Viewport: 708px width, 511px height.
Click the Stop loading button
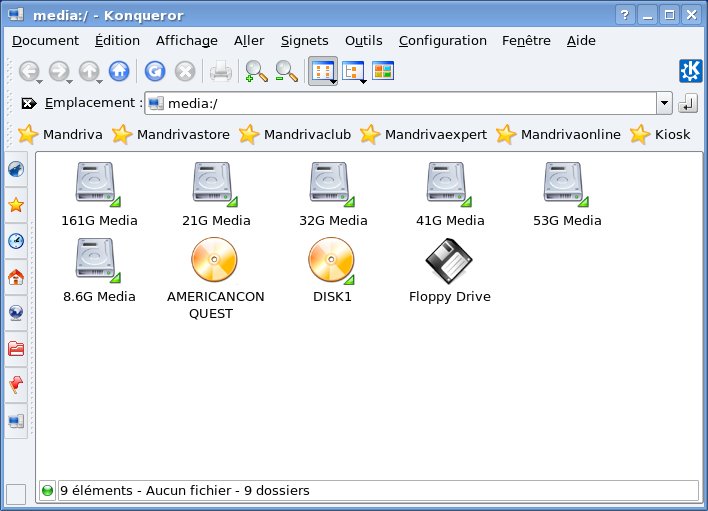click(x=185, y=71)
